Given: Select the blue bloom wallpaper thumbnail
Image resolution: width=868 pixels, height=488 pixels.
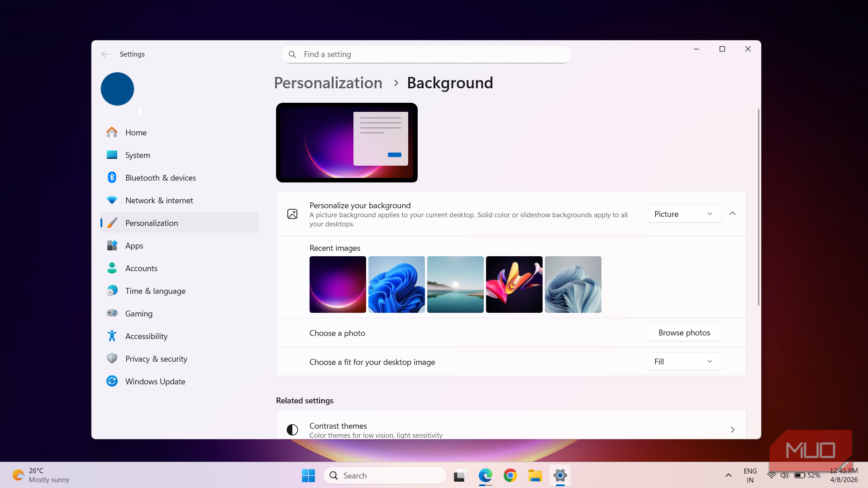Looking at the screenshot, I should coord(396,284).
